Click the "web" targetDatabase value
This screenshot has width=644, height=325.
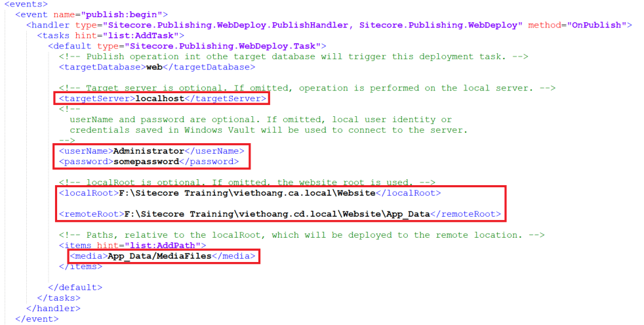click(x=154, y=67)
